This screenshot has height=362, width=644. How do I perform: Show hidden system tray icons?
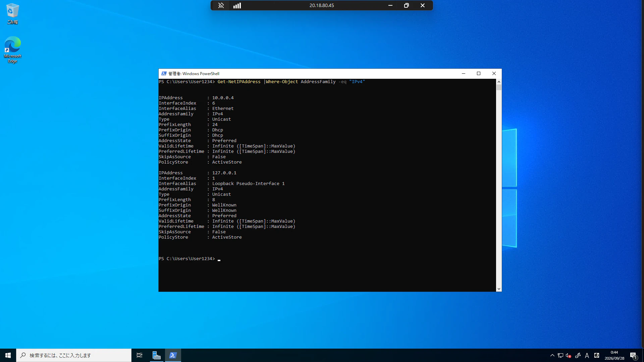pyautogui.click(x=552, y=355)
